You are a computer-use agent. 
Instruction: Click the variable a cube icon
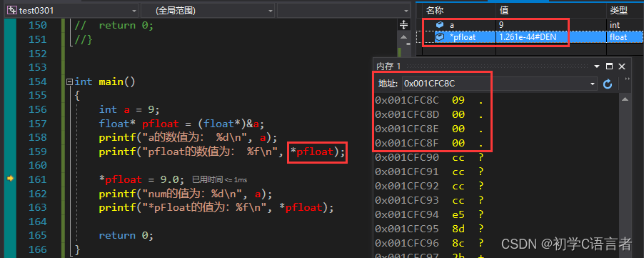[440, 25]
